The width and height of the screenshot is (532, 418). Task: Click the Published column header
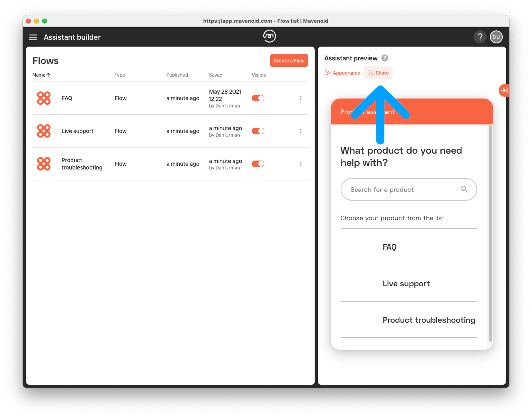click(177, 75)
